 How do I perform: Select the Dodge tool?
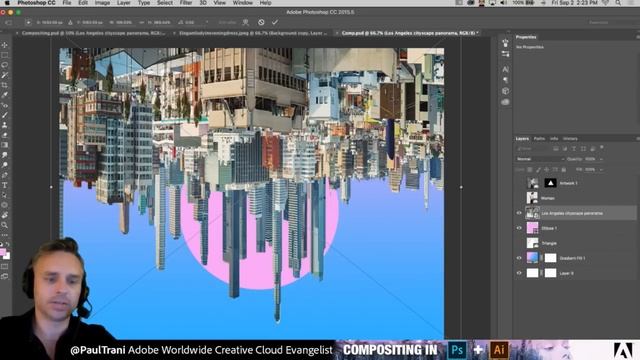(5, 165)
